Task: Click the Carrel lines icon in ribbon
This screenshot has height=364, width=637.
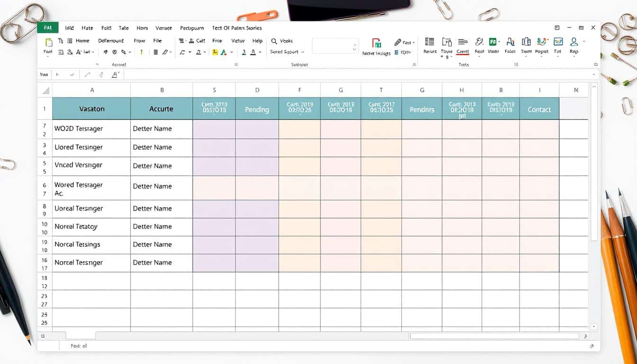Action: pos(463,42)
